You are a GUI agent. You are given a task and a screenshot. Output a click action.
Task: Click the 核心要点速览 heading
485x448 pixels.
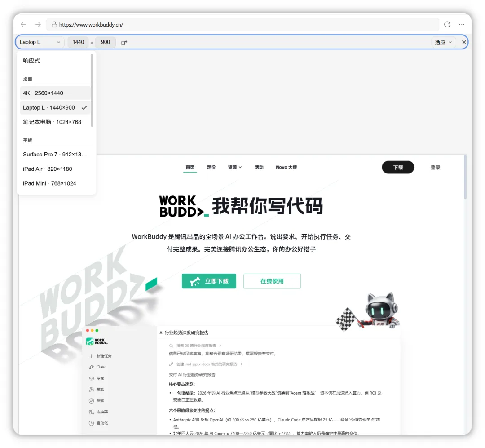tap(182, 384)
